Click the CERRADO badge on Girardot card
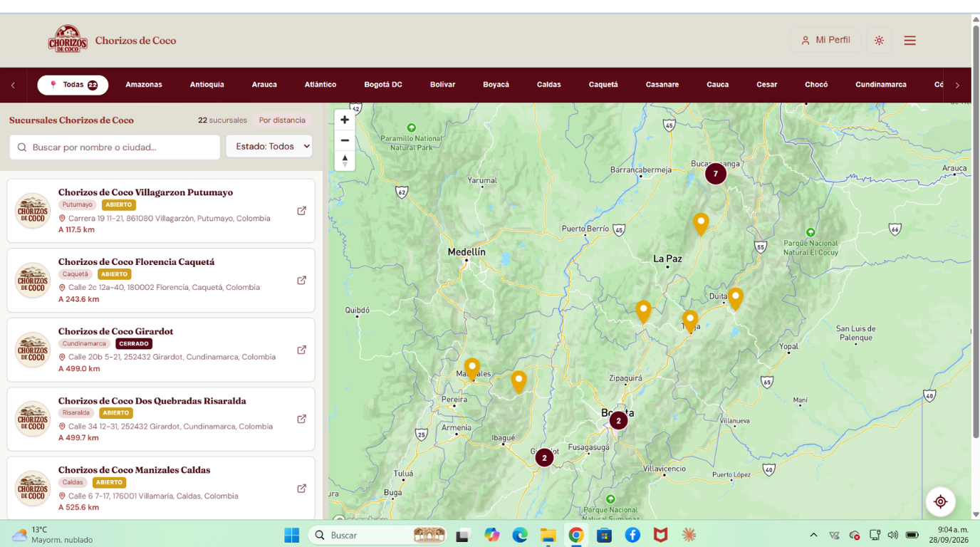Screen dimensions: 980x547 (x=134, y=343)
